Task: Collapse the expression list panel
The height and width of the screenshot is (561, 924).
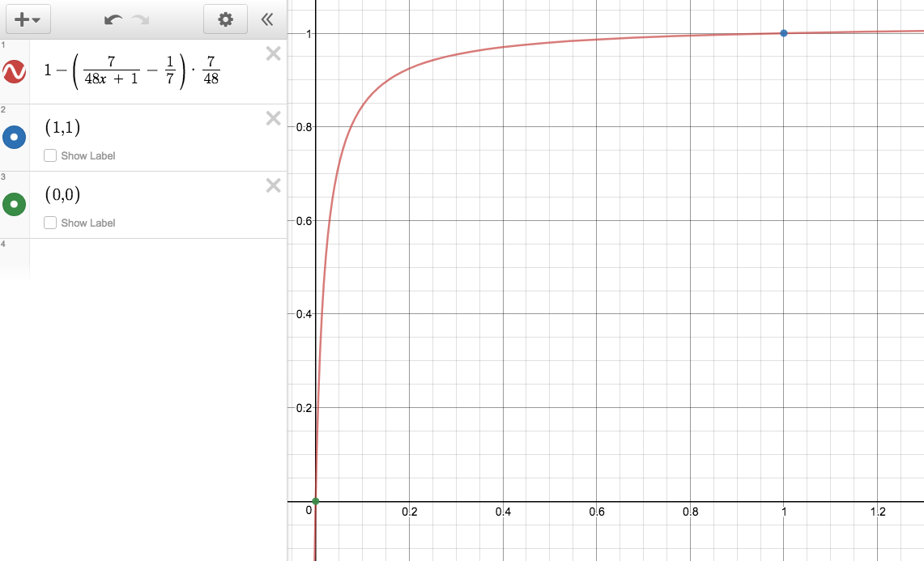Action: point(267,19)
